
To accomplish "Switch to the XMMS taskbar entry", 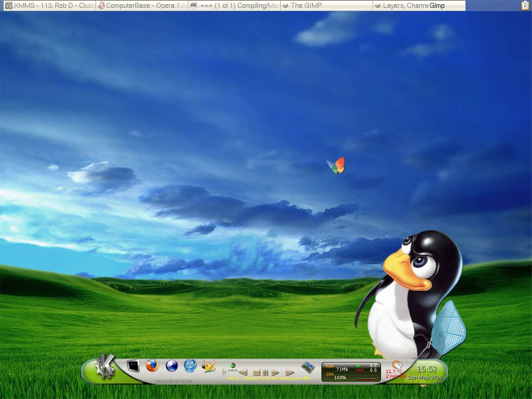I will coord(50,6).
